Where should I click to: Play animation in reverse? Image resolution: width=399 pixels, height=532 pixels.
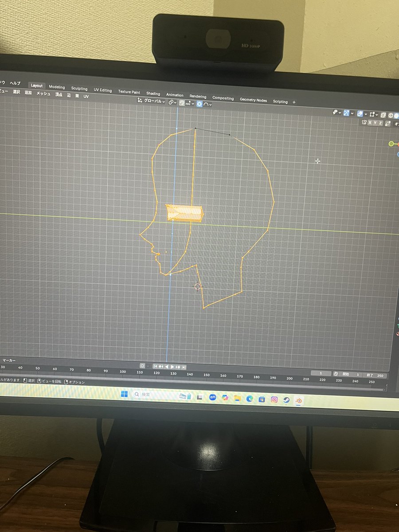(167, 367)
